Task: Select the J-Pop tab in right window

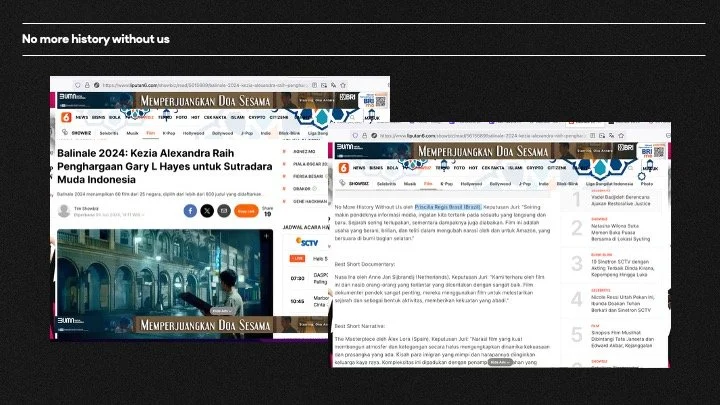Action: pos(524,184)
